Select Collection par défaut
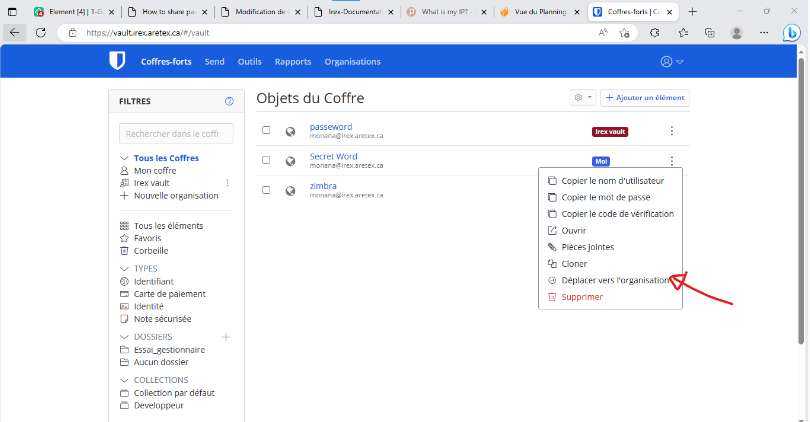Screen dimensions: 810x422 click(x=174, y=393)
